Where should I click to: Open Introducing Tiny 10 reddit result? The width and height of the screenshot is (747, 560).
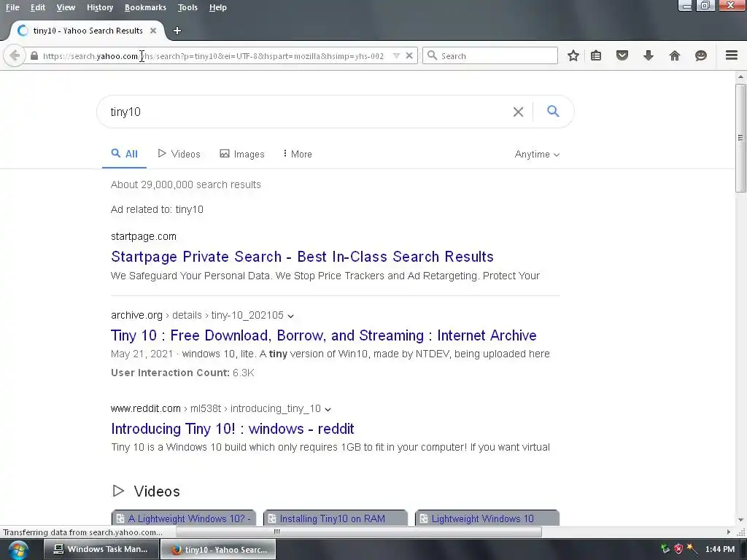233,429
